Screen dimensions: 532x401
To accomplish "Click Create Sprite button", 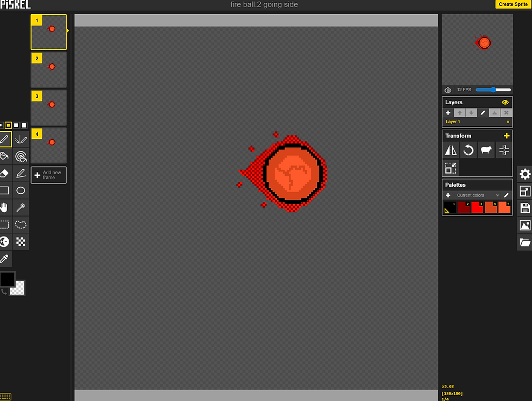I will tap(513, 4).
